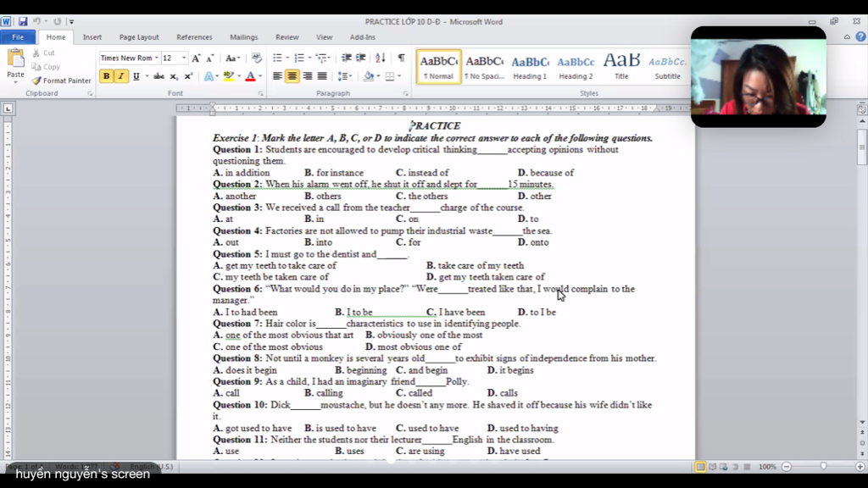868x488 pixels.
Task: Switch to the View tab
Action: pyautogui.click(x=324, y=37)
